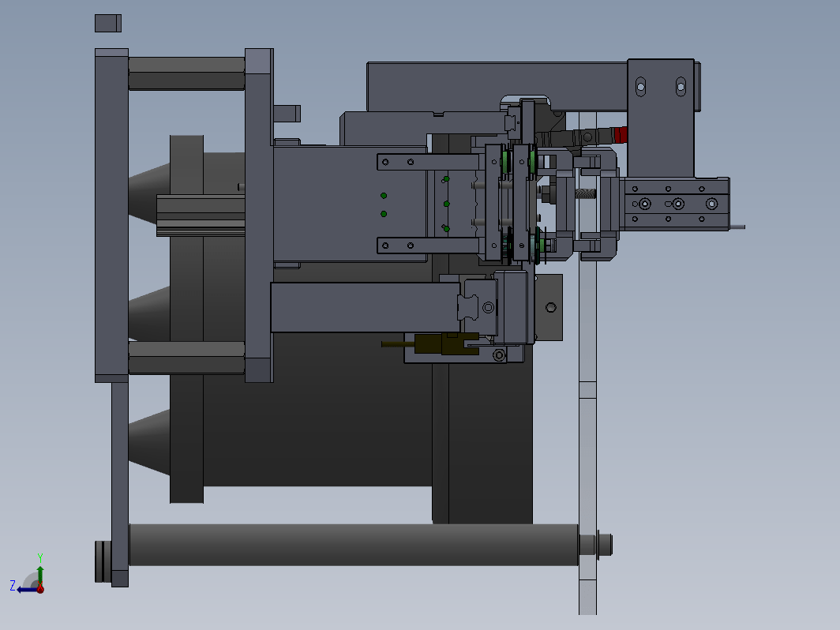This screenshot has height=630, width=840.
Task: Select the threaded spring stud in the clamp
Action: (x=586, y=193)
